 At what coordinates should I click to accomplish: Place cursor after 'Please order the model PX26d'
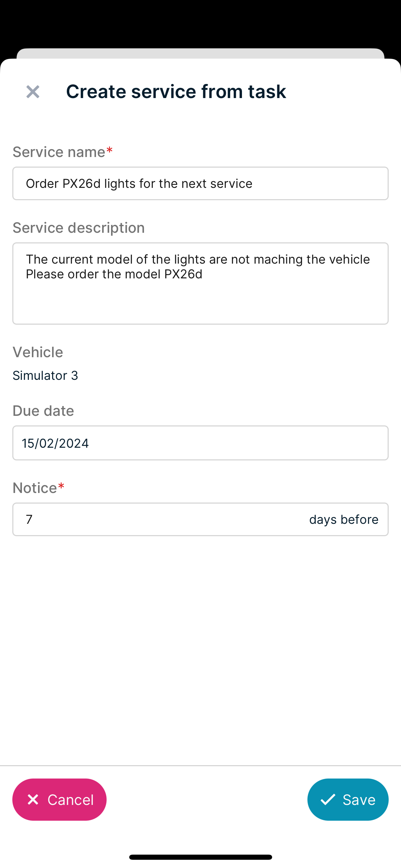coord(203,274)
